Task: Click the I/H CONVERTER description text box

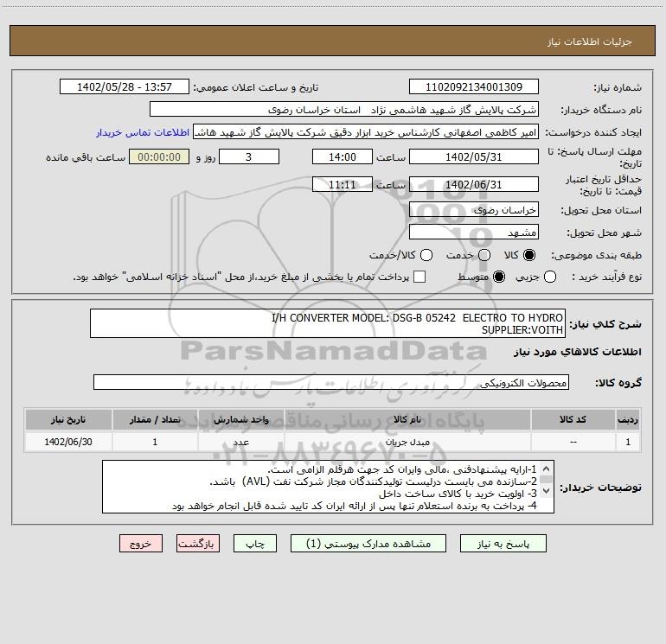Action: (x=328, y=323)
